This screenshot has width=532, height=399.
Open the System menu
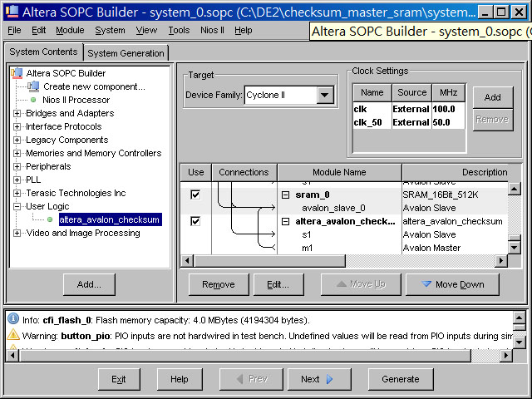110,31
